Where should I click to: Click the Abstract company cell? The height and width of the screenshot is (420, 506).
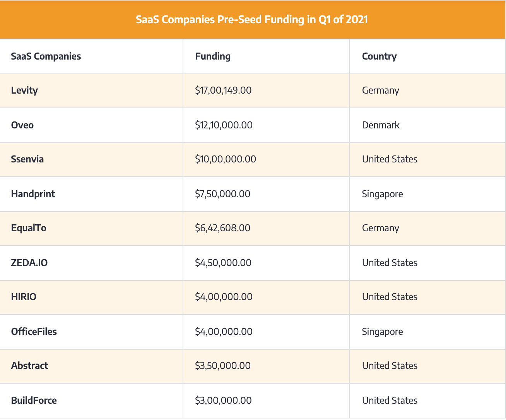point(29,366)
